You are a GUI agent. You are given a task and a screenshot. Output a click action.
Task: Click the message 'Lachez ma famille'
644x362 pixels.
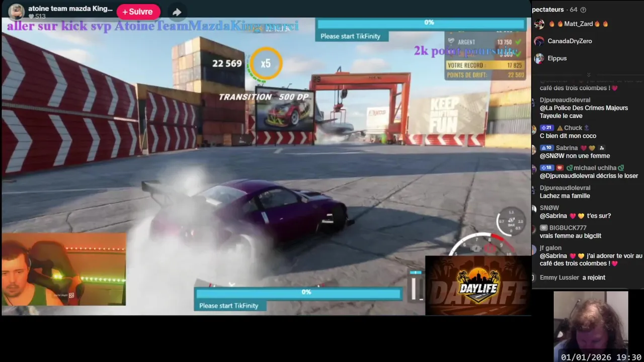click(565, 196)
